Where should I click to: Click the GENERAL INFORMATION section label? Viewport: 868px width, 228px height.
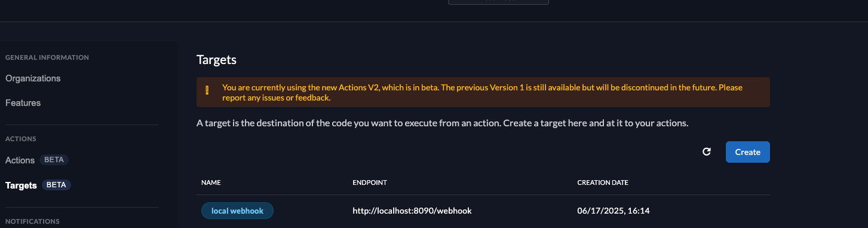pyautogui.click(x=47, y=57)
